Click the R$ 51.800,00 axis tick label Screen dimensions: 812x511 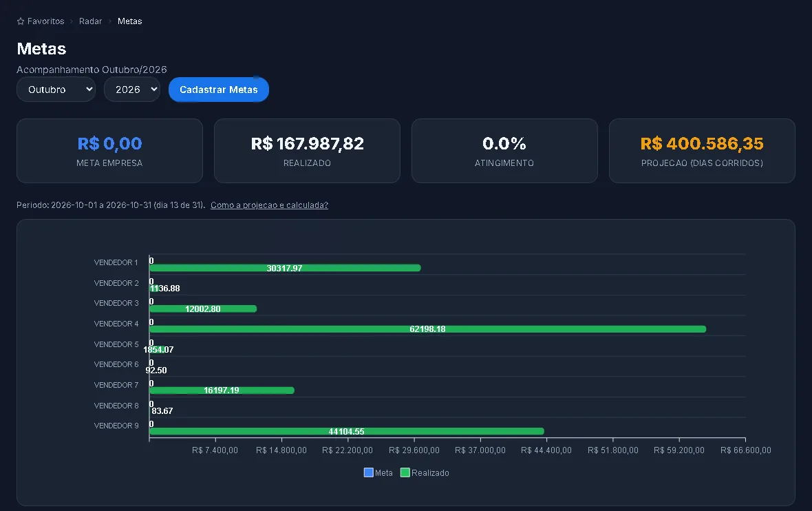[x=613, y=450]
